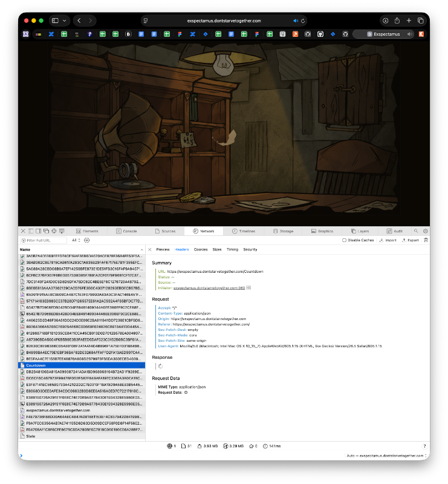
Task: Click the console prompt chevron
Action: pos(21,456)
